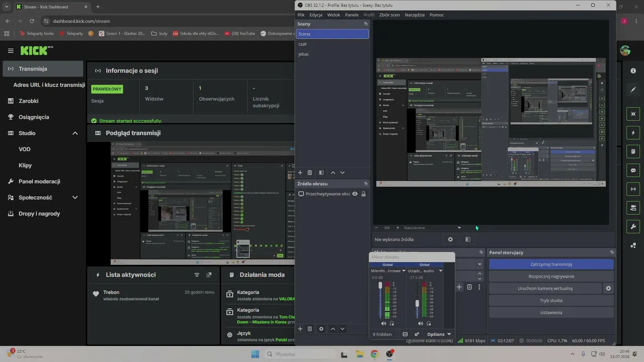Screen dimensions: 644x362
Task: Expand Społeczność section in Kick sidebar
Action: coord(75,198)
